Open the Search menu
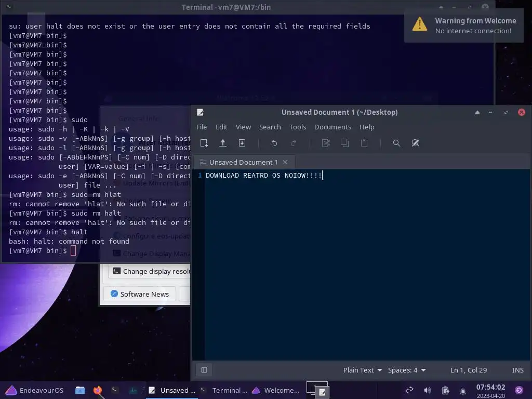Screen dimensions: 532x399 click(270, 127)
